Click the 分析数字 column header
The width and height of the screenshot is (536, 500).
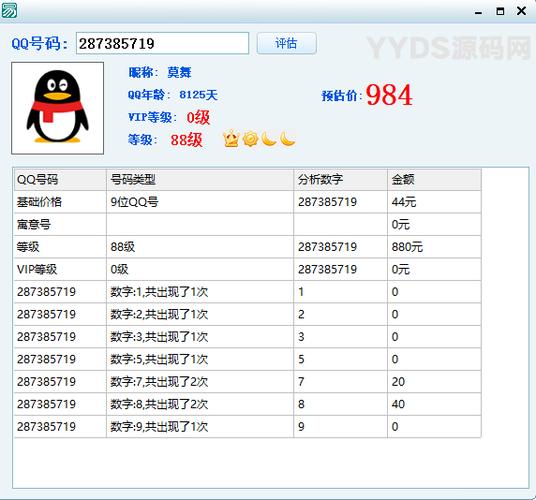tap(340, 179)
